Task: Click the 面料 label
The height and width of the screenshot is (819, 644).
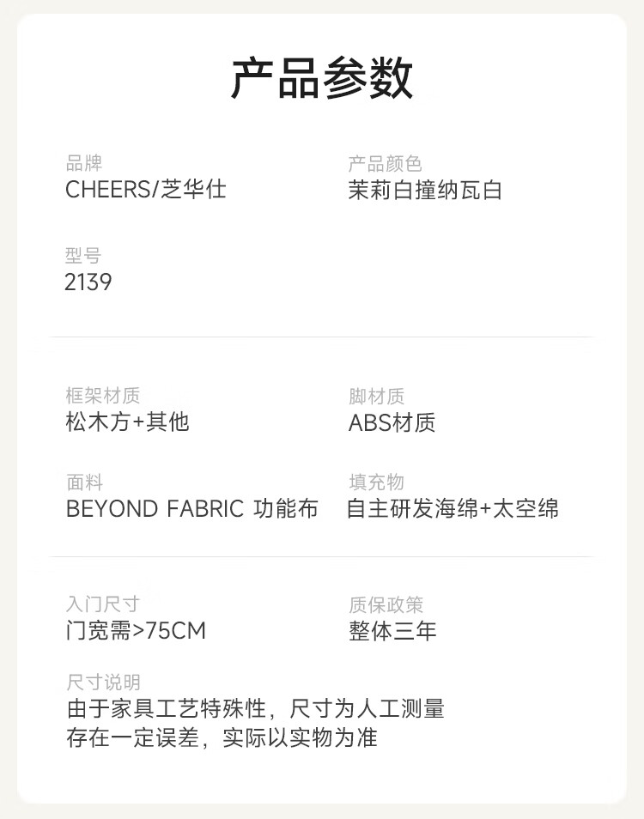Action: coord(84,482)
